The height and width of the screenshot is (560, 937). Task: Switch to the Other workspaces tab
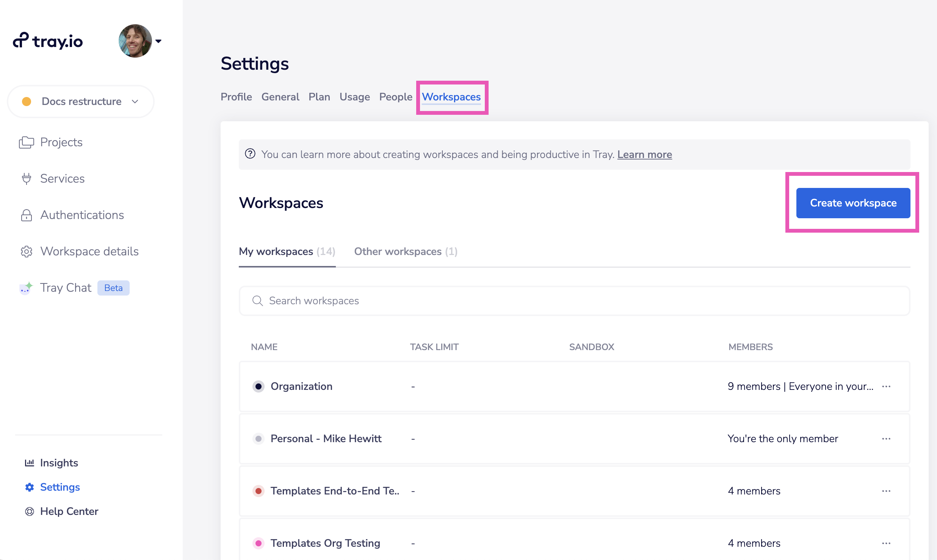coord(406,251)
